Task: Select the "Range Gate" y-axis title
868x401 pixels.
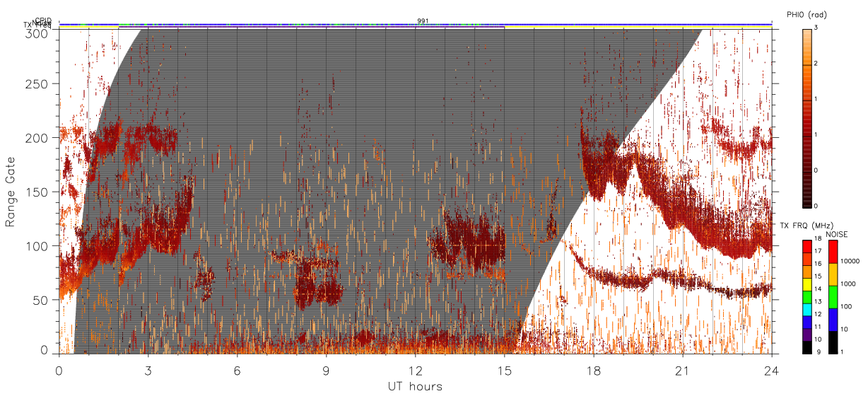Action: (x=11, y=192)
